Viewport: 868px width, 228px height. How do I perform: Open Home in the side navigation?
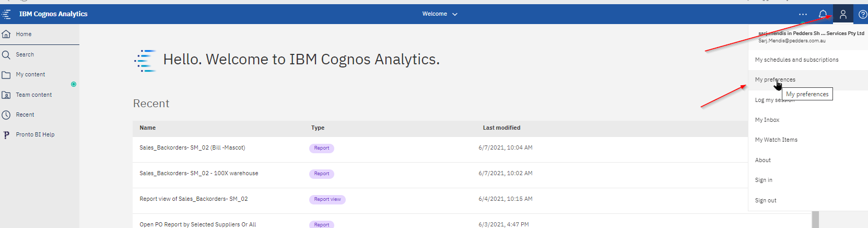pos(24,34)
